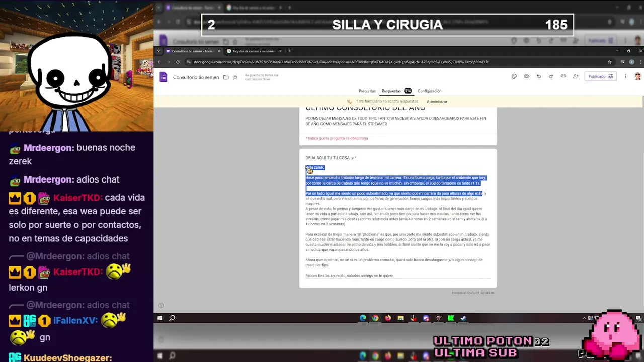Click "Felices fiestas zerekcito" closing line
644x362 pixels.
click(x=350, y=276)
